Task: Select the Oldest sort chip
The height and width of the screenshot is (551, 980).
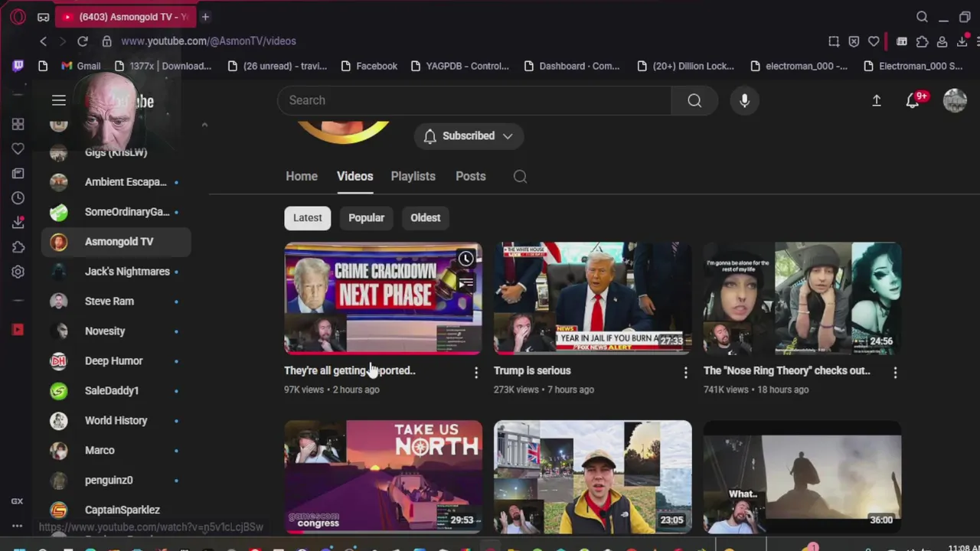Action: pyautogui.click(x=425, y=217)
